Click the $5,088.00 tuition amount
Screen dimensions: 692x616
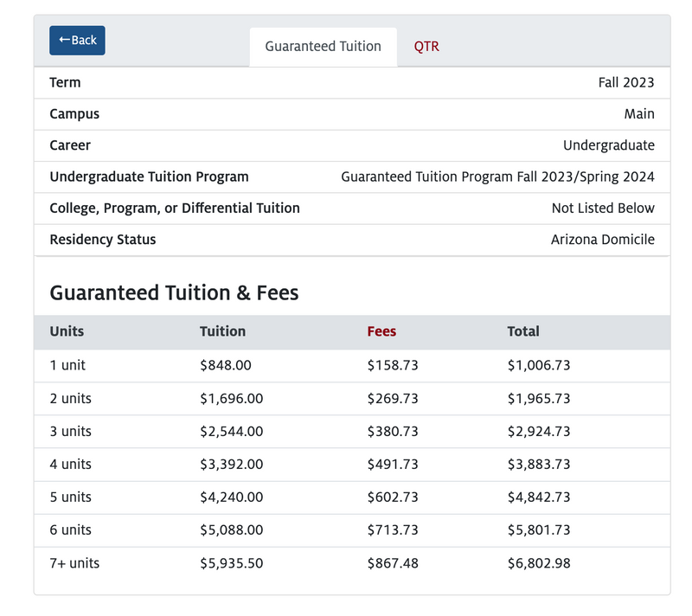click(231, 530)
